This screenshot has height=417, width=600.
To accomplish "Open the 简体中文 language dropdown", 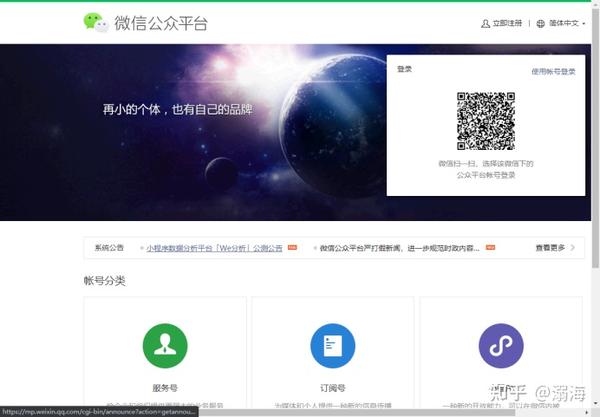I will [567, 23].
